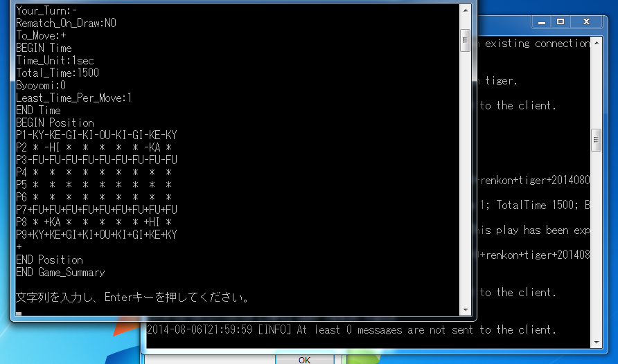Click the Japanese prompt mentioning Enterキー

coord(132,297)
